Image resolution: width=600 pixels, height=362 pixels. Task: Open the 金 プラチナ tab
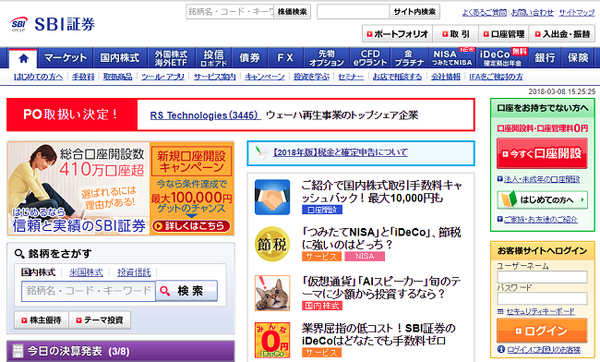[409, 58]
